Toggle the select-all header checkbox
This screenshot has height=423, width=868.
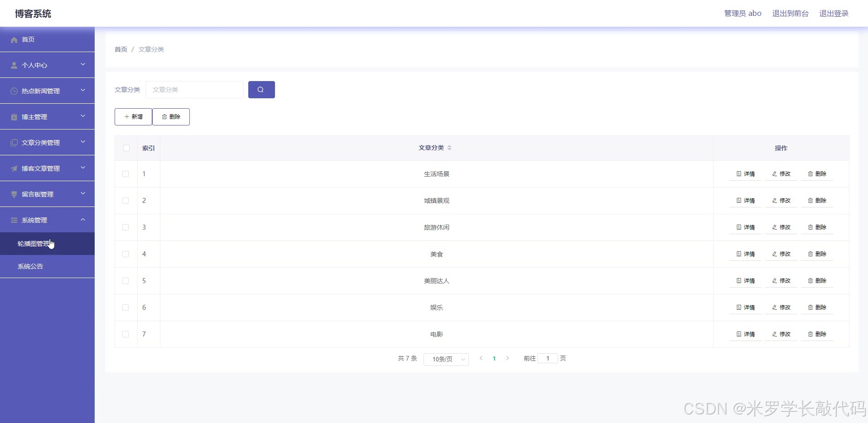coord(126,148)
